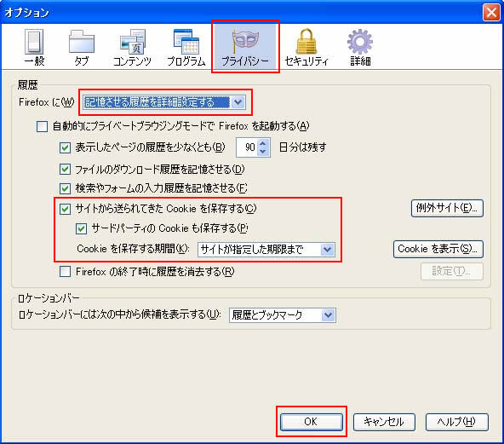
Task: Increase history days with up arrow
Action: click(263, 143)
